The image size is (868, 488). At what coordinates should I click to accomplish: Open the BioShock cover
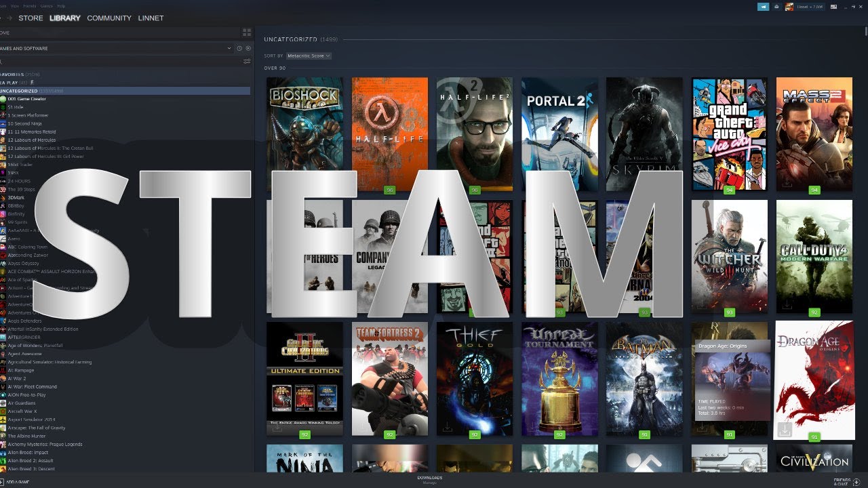tap(304, 134)
